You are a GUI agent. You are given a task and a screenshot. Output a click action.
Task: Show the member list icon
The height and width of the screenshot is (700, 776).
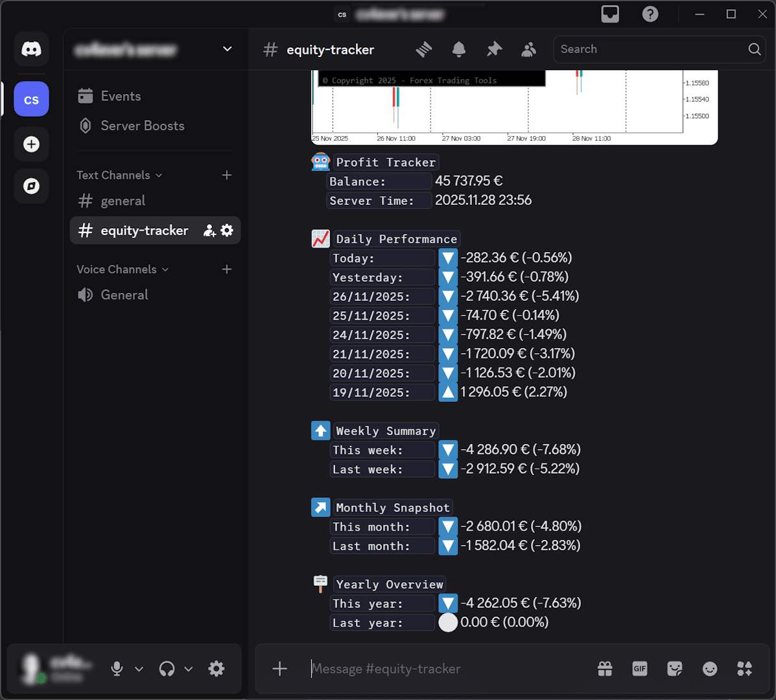click(529, 49)
